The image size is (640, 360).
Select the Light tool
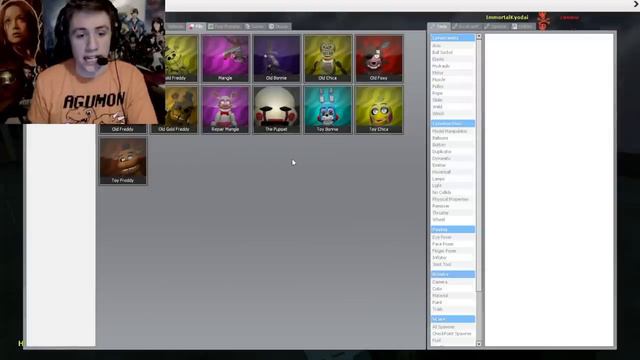coord(453,186)
